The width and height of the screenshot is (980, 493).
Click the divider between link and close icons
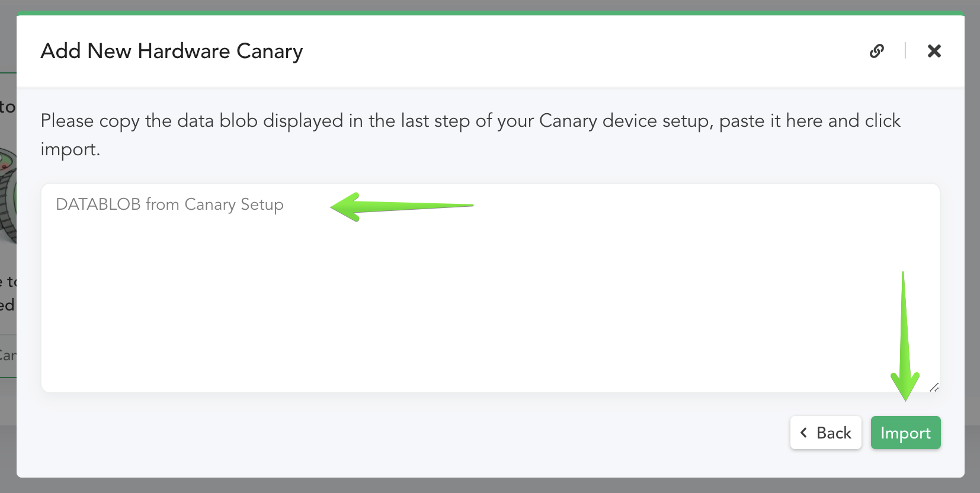(x=905, y=51)
